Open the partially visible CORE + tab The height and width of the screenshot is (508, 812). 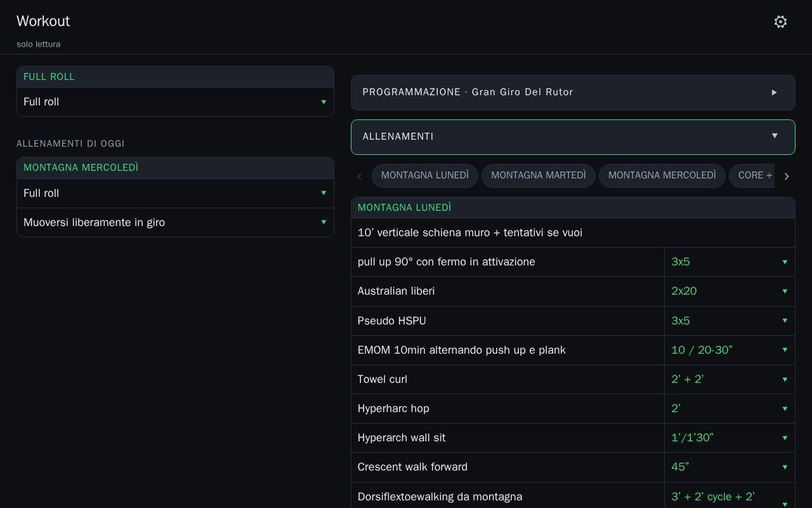(x=752, y=176)
